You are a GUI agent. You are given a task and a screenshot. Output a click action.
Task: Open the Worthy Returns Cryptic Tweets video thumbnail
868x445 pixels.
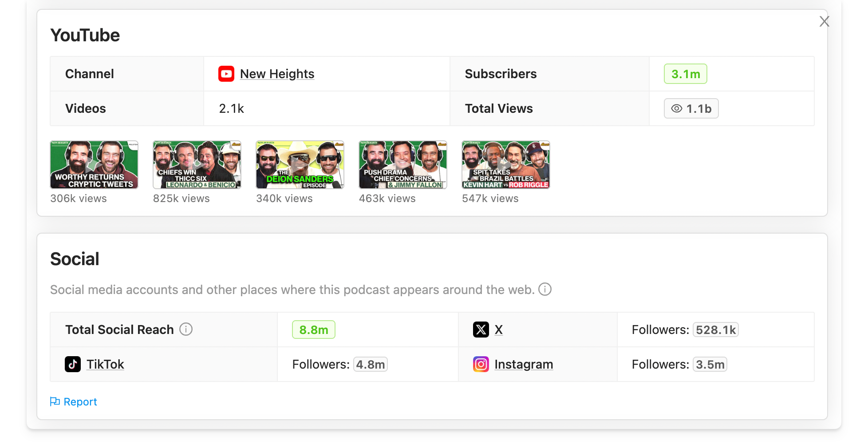[x=94, y=165]
